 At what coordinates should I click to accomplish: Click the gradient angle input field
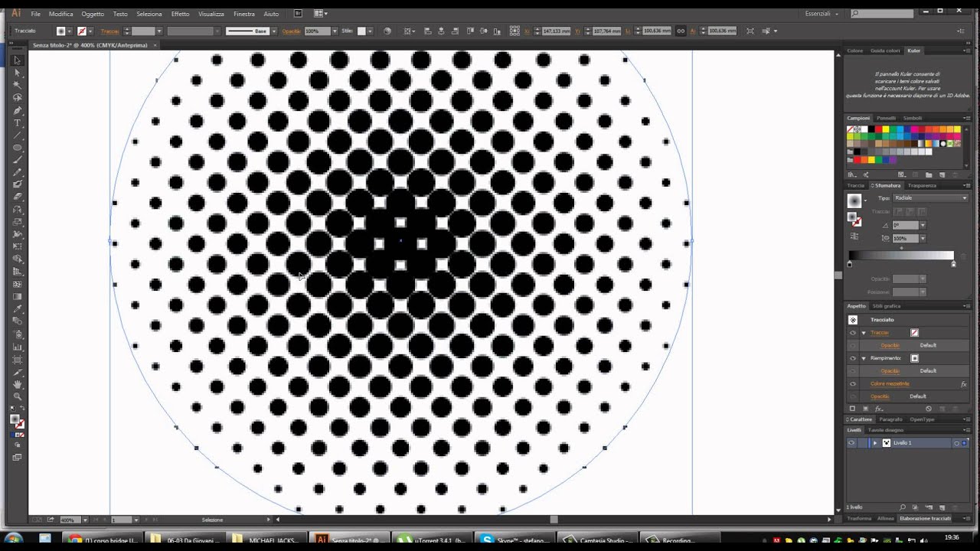pyautogui.click(x=905, y=225)
